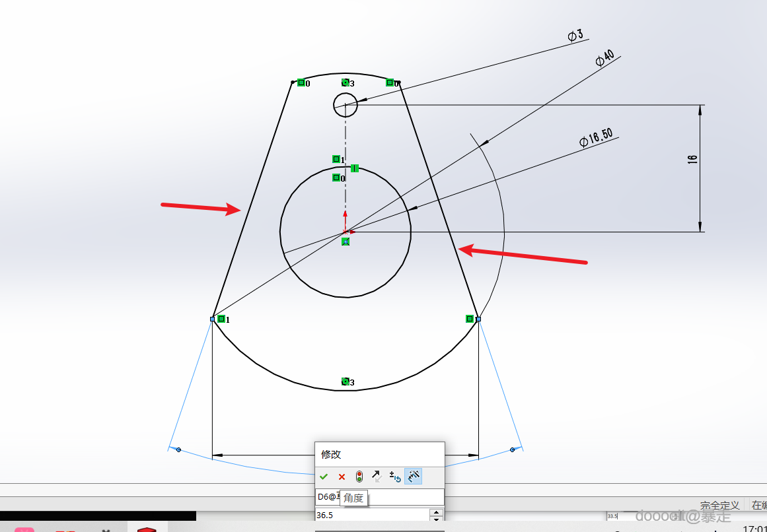Click the relation icon 1 beside the centerline
767x532 pixels.
tap(336, 159)
